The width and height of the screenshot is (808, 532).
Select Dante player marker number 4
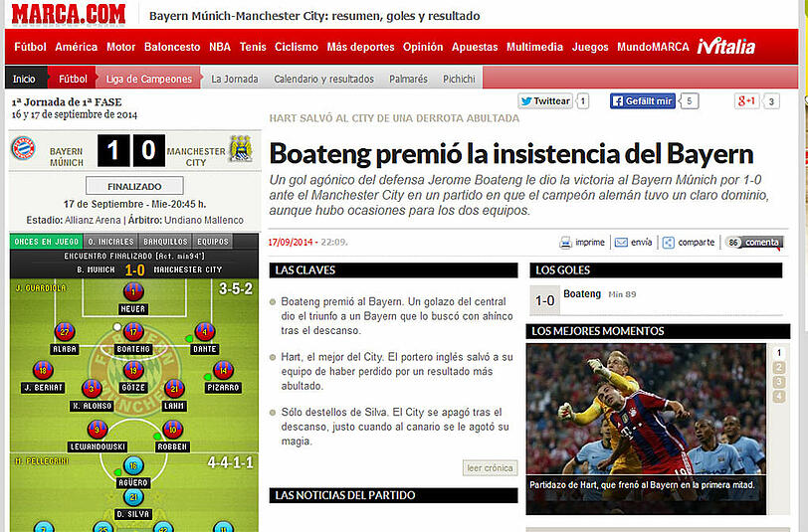coord(205,332)
